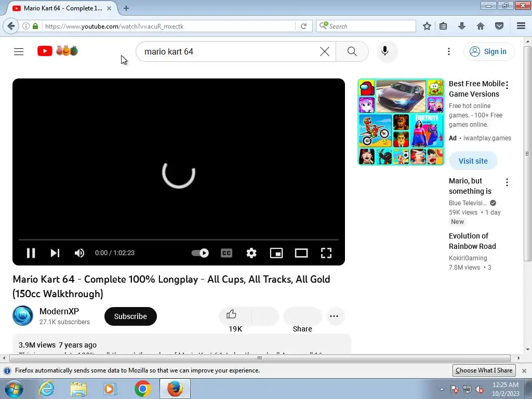Viewport: 532px width, 399px height.
Task: Click the horizontal page scrollbar
Action: click(260, 358)
